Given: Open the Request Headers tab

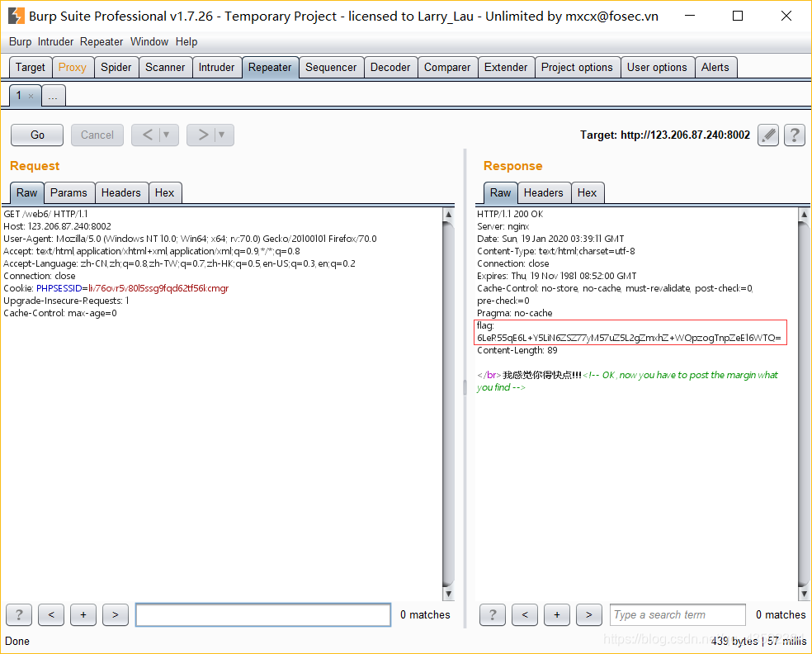Looking at the screenshot, I should click(121, 192).
